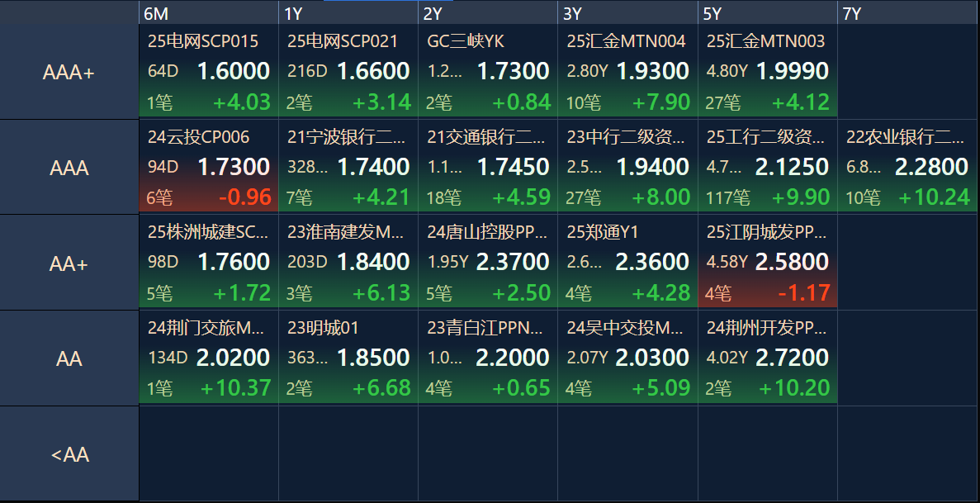Viewport: 980px width, 503px height.
Task: Click the change value +7.90
Action: point(661,102)
